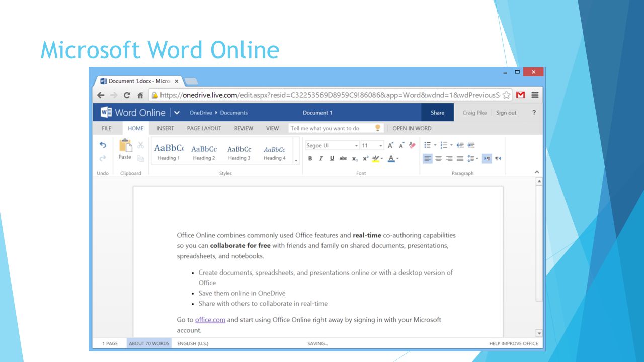644x362 pixels.
Task: Toggle Underline formatting
Action: (x=332, y=159)
